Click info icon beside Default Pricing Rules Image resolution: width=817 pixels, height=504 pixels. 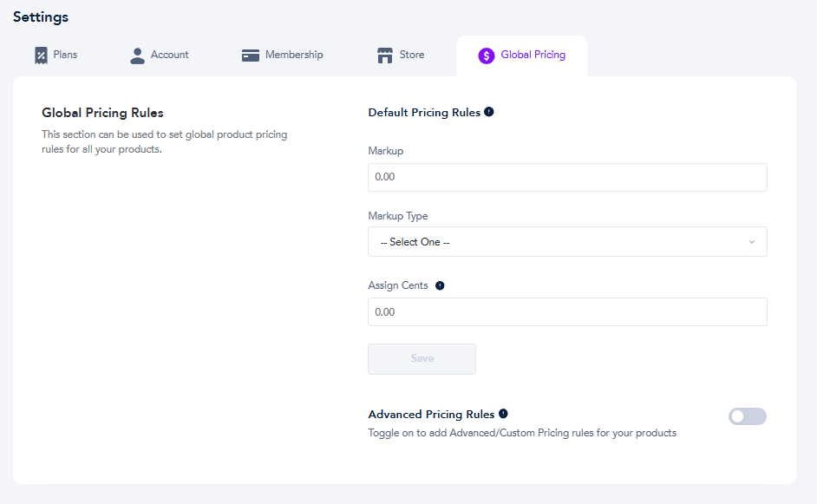pyautogui.click(x=489, y=112)
